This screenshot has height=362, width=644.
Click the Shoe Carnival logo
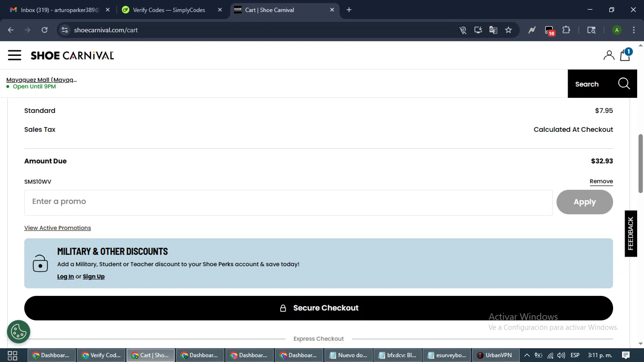[x=72, y=55]
